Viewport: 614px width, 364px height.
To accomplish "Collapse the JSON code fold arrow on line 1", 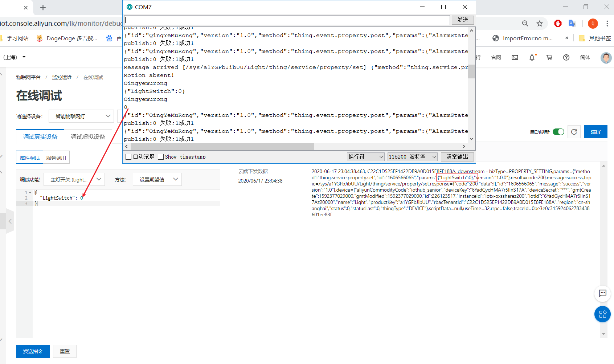I will point(30,193).
